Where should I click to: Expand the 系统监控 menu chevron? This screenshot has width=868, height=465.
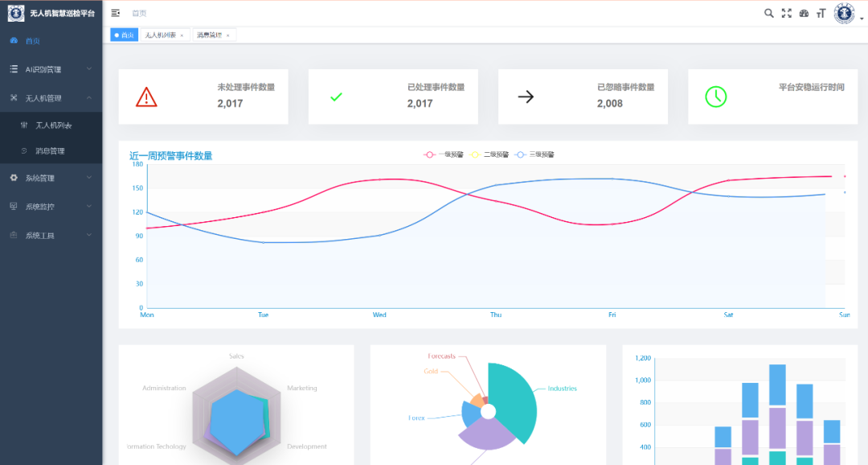(x=89, y=206)
